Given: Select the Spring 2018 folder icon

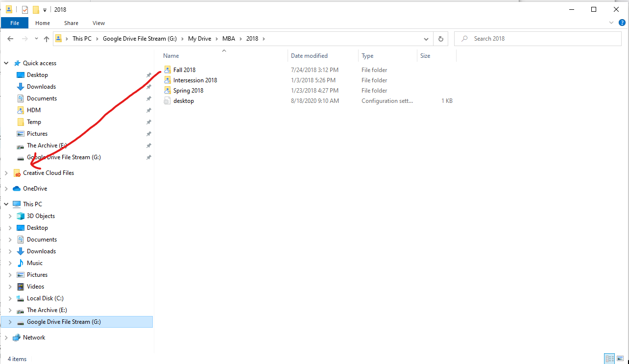Looking at the screenshot, I should [x=167, y=91].
